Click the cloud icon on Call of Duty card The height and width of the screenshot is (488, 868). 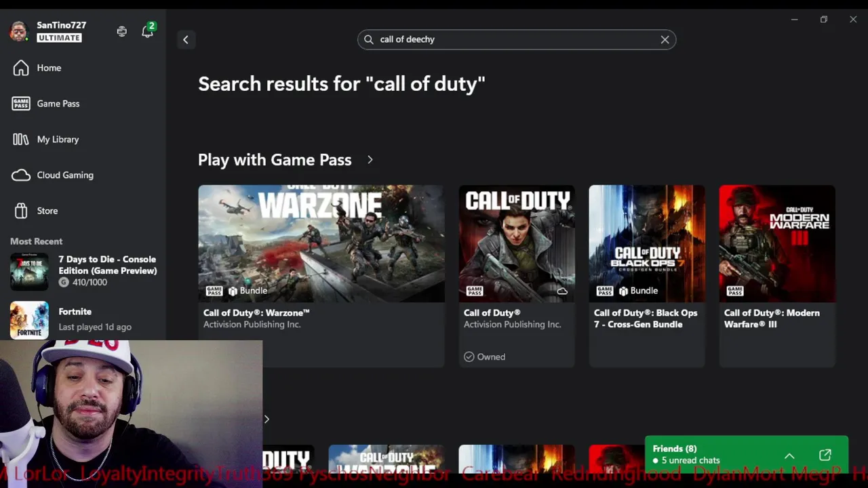point(562,291)
